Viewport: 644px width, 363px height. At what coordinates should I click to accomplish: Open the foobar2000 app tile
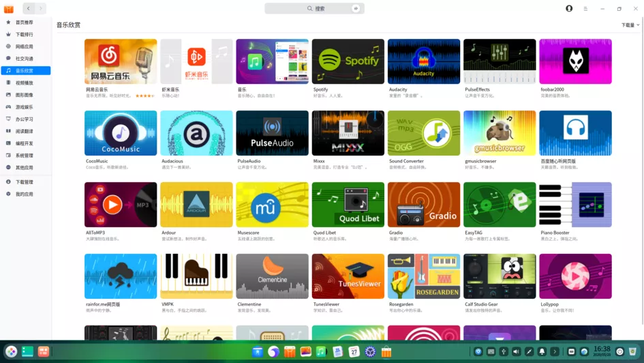[575, 61]
